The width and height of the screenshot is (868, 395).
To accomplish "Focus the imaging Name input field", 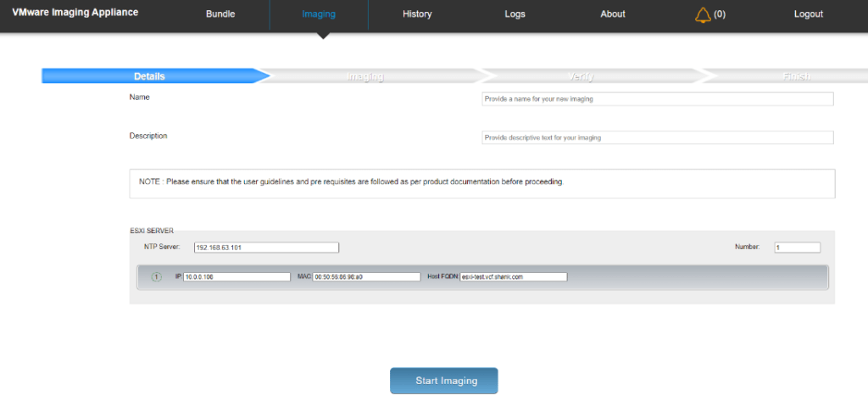I will coord(658,99).
